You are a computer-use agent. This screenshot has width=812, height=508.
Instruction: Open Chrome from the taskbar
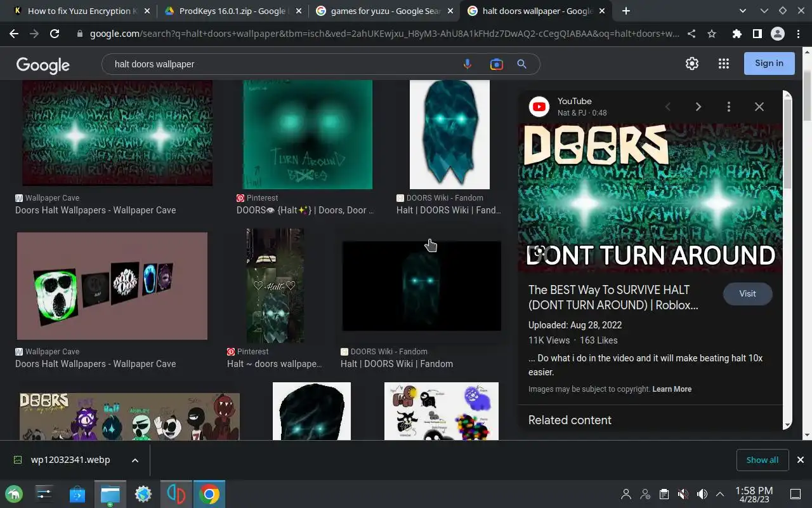point(209,494)
